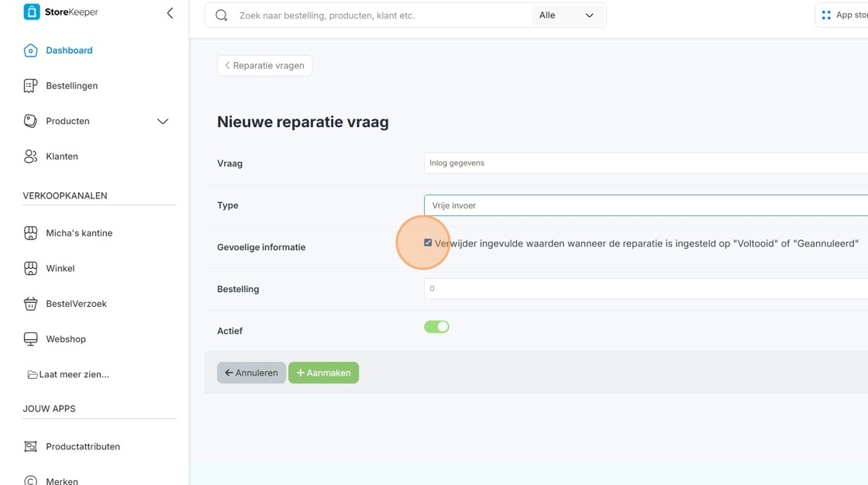Screen dimensions: 868x485
Task: Open the App store button
Action: click(x=842, y=15)
